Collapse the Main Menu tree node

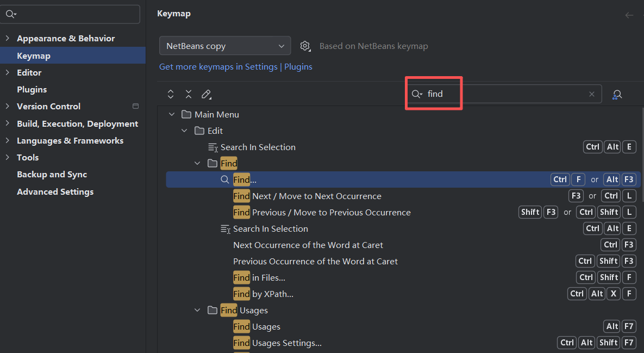pyautogui.click(x=172, y=114)
